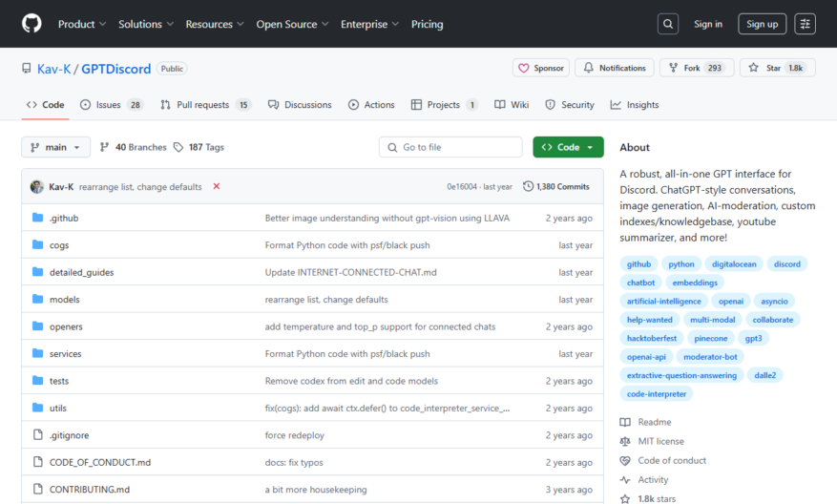Click the tests folder icon

(37, 380)
